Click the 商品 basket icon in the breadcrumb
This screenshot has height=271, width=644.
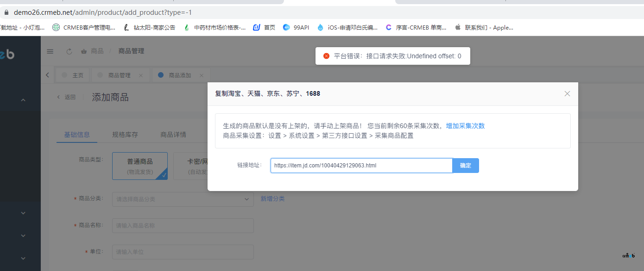click(x=84, y=51)
